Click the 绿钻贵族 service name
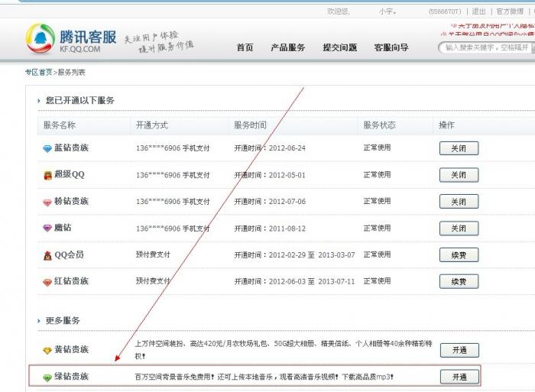Viewport: 535px width, 392px height. 71,376
